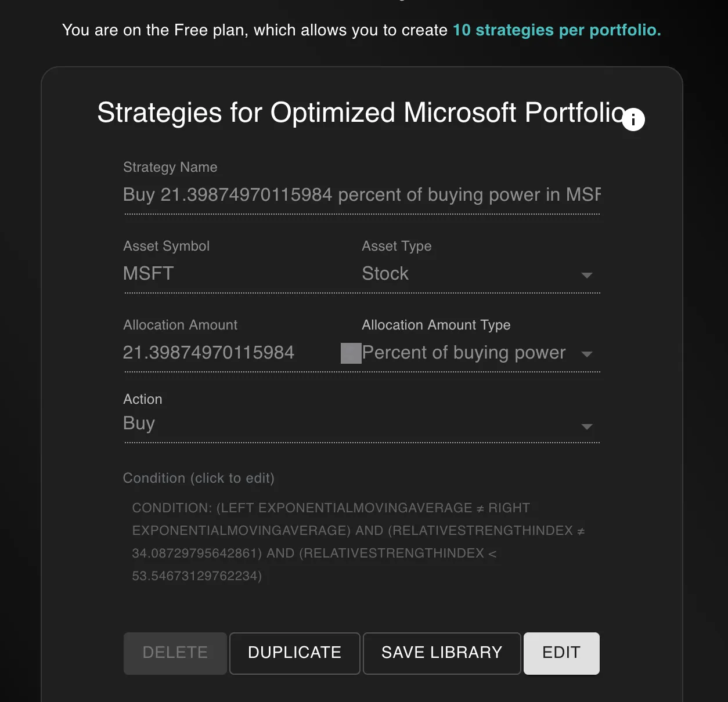Click the Strategies for Optimized Microsoft Portfolio heading

361,113
